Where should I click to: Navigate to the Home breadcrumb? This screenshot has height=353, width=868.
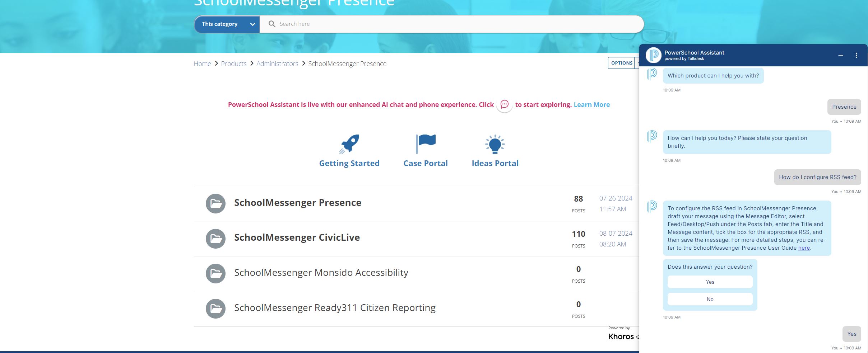pyautogui.click(x=202, y=63)
